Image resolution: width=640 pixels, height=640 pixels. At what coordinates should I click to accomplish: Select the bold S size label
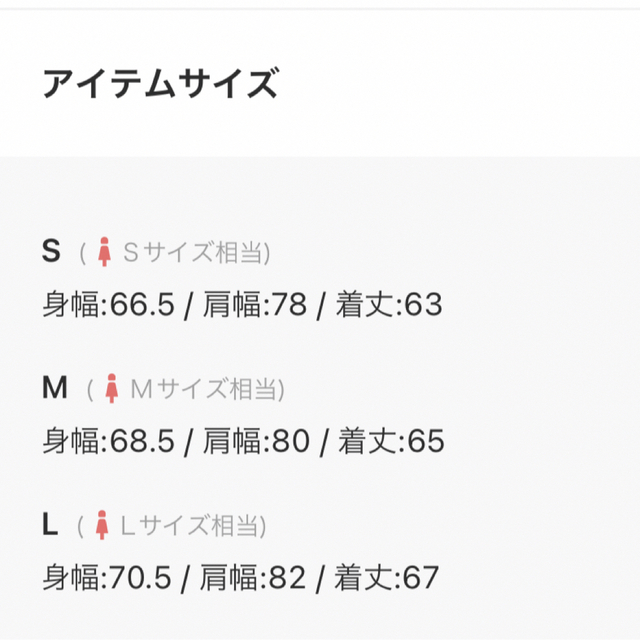click(51, 251)
